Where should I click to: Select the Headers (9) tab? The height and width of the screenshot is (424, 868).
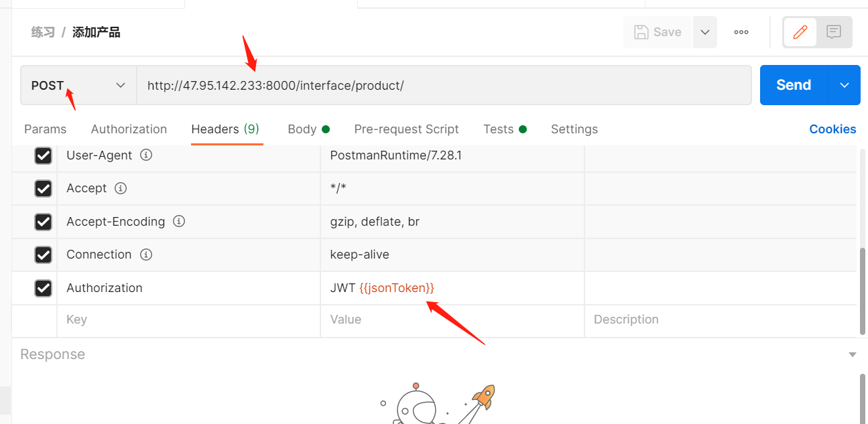[x=225, y=129]
